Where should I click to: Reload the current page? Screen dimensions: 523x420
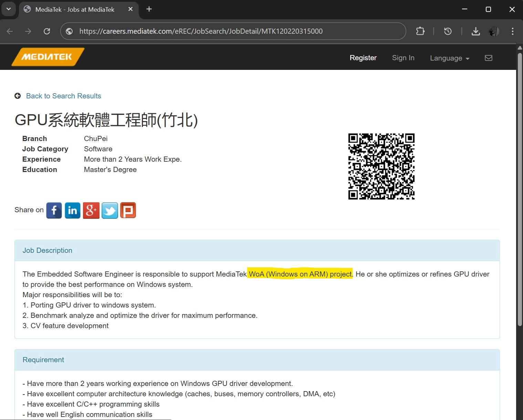47,31
